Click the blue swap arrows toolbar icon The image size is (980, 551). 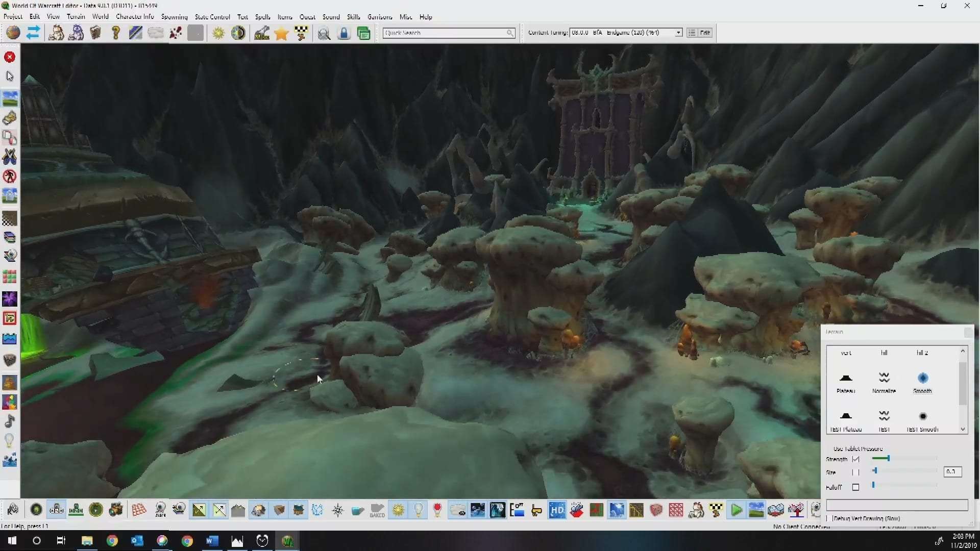(33, 33)
